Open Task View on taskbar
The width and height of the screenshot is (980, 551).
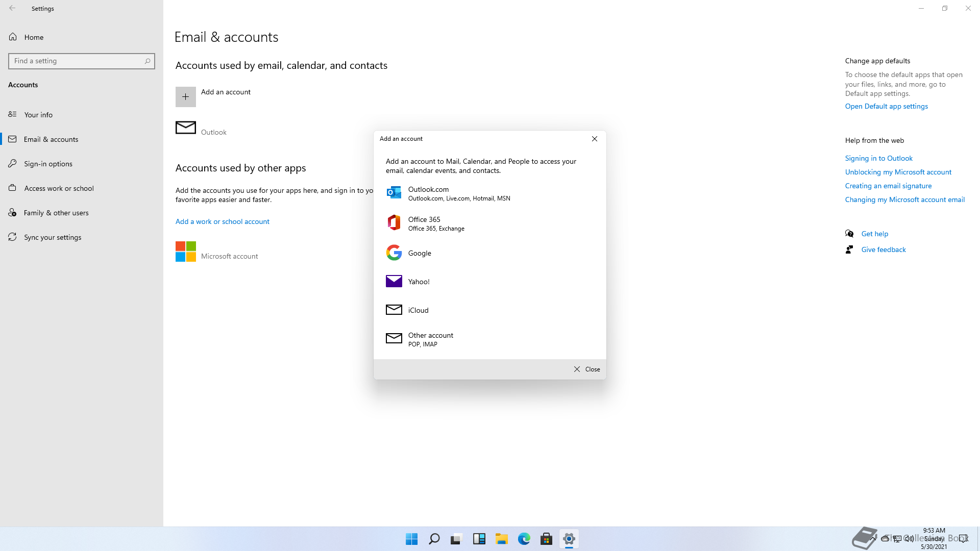(456, 539)
